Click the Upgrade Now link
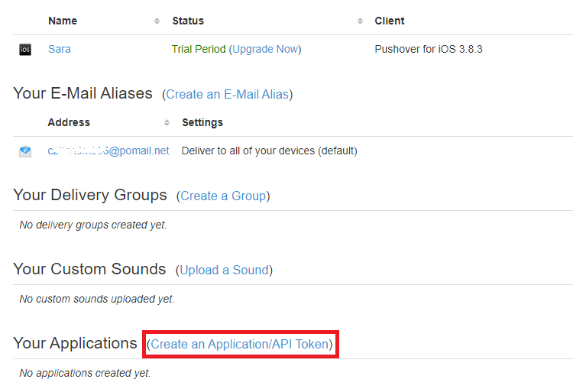The image size is (573, 392). coord(265,49)
